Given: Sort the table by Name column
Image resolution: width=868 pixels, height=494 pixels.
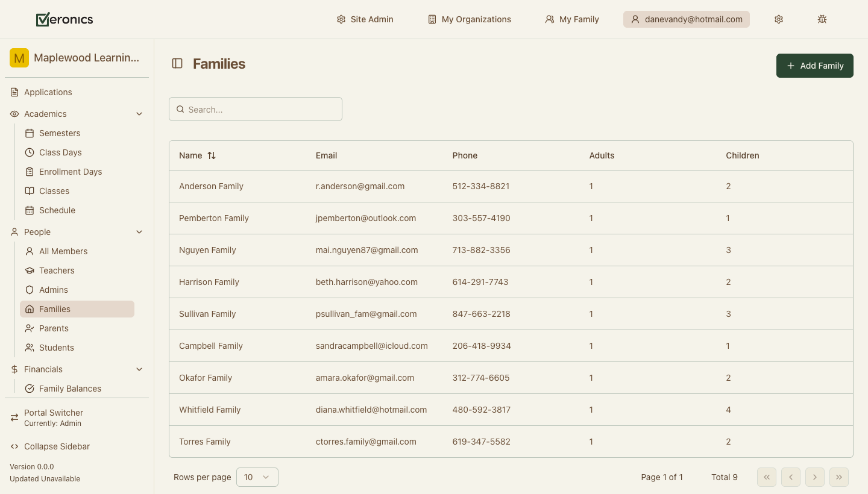Looking at the screenshot, I should tap(197, 155).
